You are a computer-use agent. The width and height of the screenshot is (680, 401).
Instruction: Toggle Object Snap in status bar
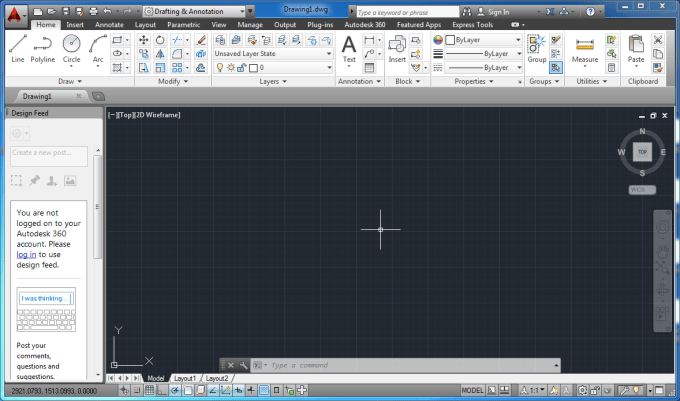coord(187,391)
